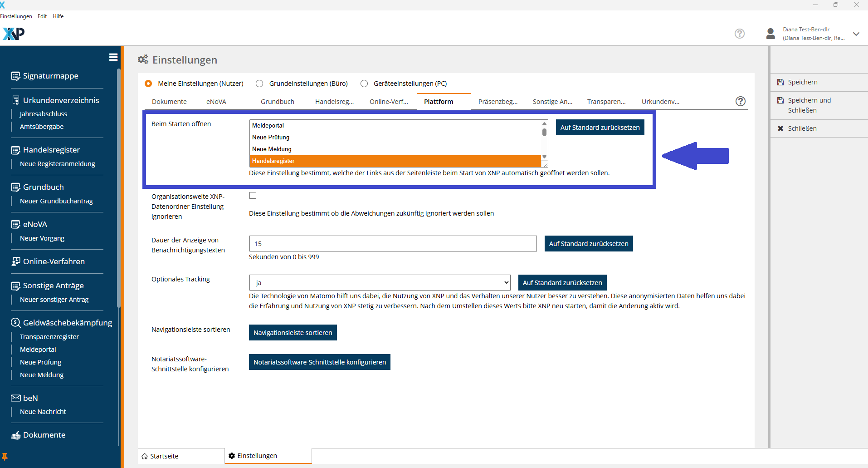
Task: Enable the ignore XNP-Datenordner setting checkbox
Action: click(x=253, y=196)
